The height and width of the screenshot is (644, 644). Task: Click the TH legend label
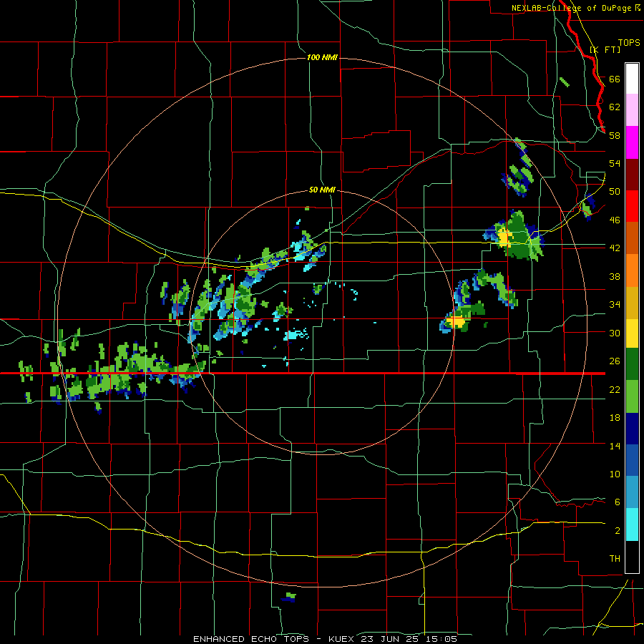click(615, 558)
